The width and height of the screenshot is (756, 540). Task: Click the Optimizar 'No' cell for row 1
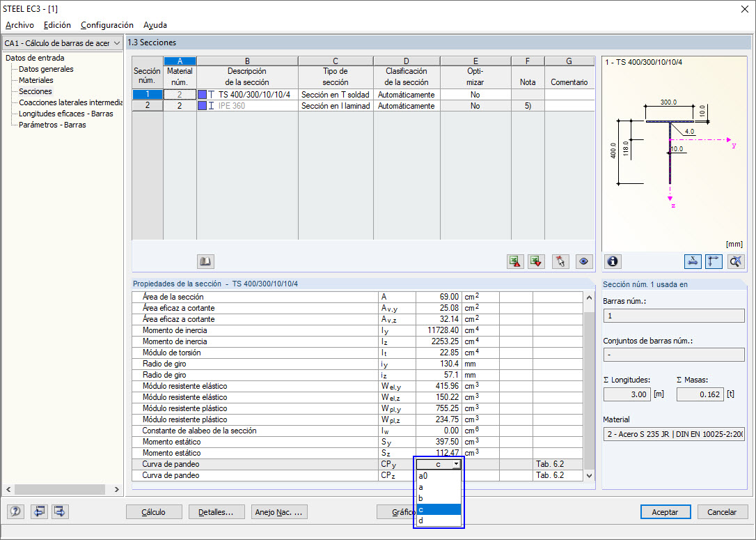pos(475,95)
